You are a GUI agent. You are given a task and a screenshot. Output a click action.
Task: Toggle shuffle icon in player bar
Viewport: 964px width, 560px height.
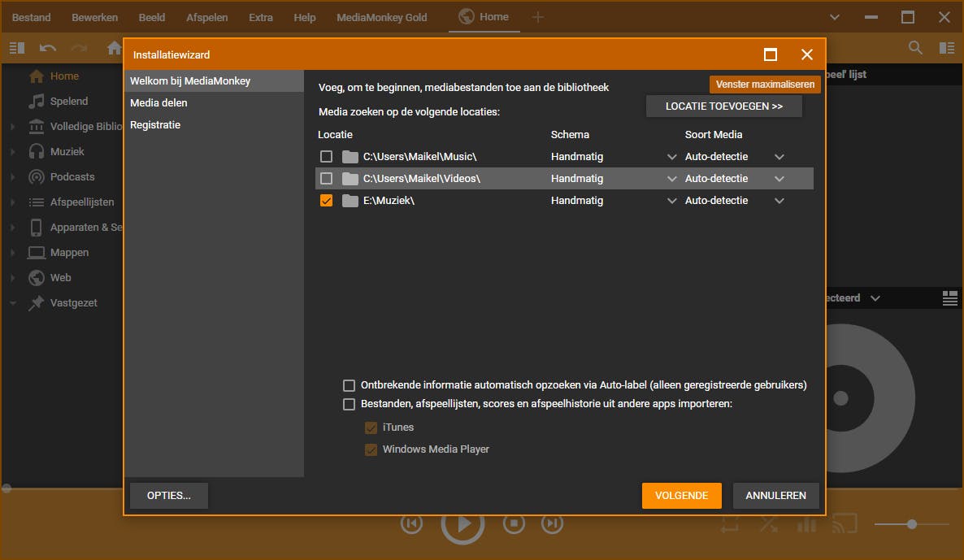[768, 524]
